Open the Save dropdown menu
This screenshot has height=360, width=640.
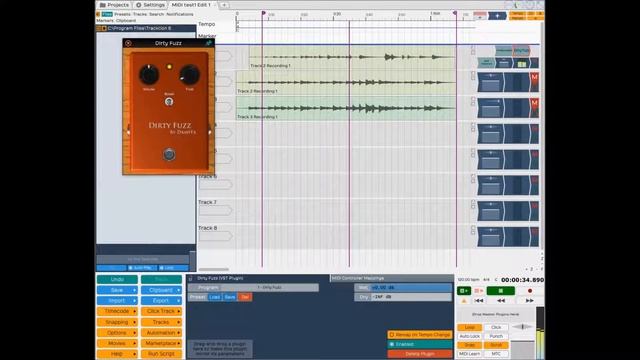[x=117, y=290]
